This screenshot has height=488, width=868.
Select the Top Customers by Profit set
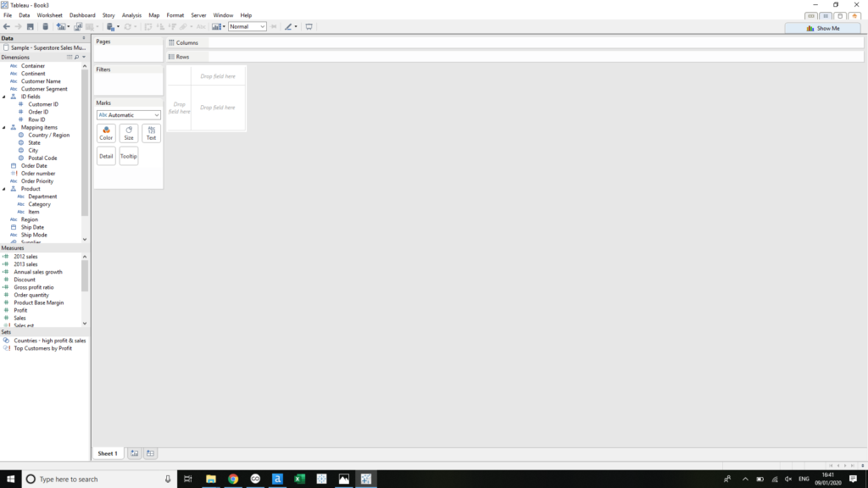point(42,348)
